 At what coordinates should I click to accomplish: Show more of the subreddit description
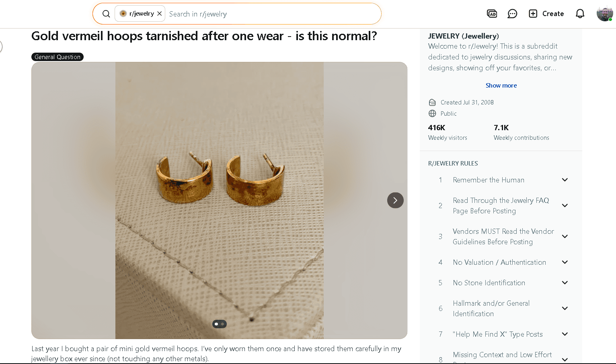(x=501, y=85)
